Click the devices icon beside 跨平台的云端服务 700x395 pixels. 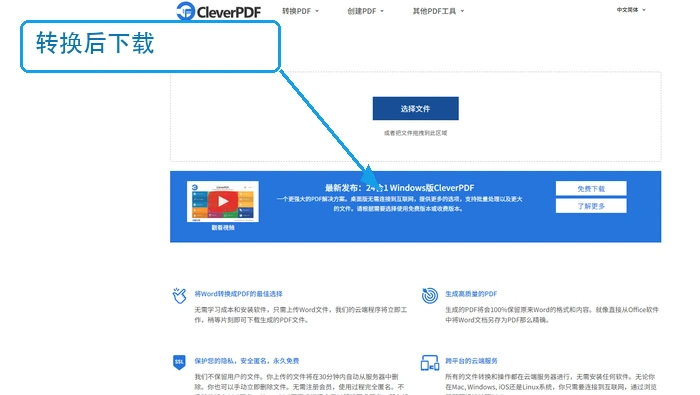point(430,362)
